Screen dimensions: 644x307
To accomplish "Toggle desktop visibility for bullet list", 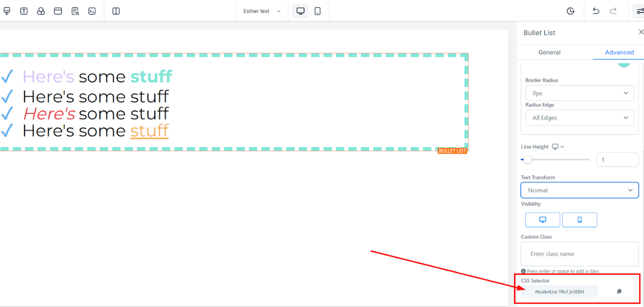I will click(x=543, y=220).
